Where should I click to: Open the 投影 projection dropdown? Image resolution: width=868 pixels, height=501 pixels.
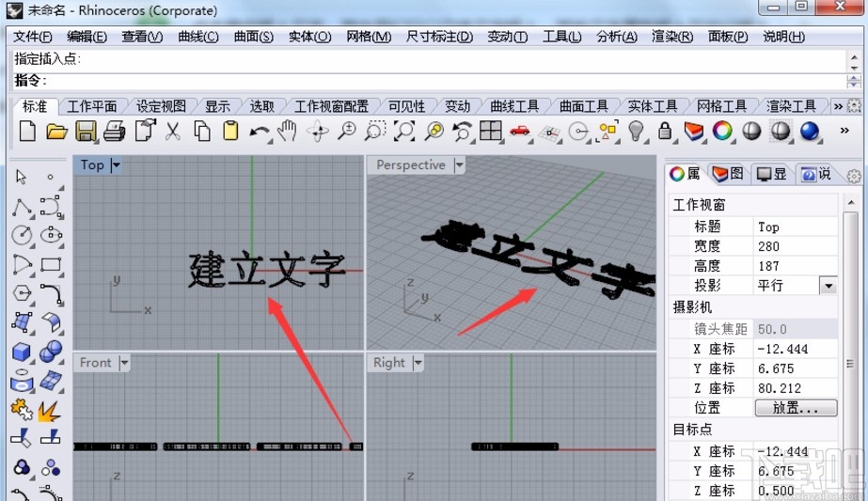click(x=829, y=286)
